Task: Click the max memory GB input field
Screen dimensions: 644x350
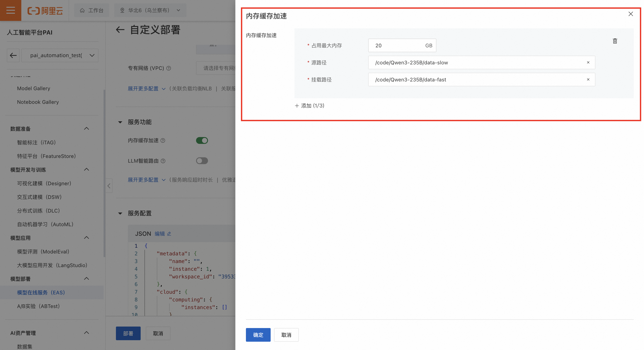Action: click(397, 45)
